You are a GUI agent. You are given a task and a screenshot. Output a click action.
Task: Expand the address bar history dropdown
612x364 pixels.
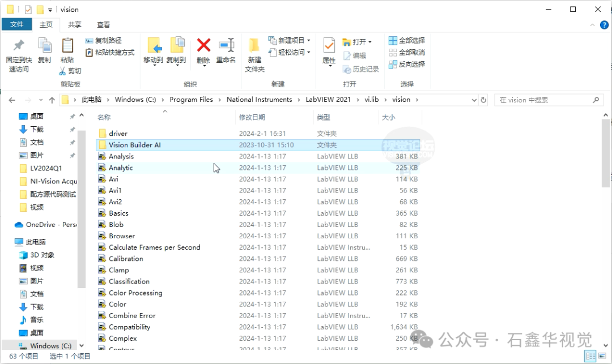[x=474, y=100]
